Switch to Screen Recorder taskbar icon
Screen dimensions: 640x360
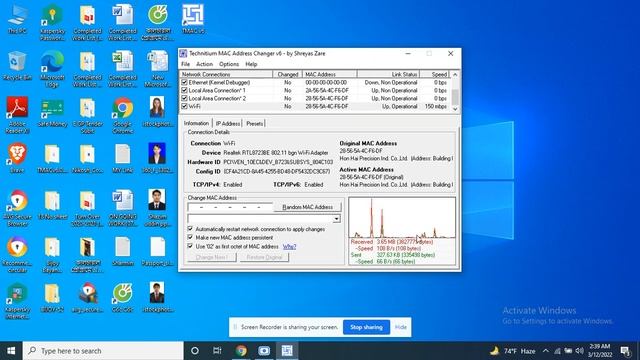(264, 351)
